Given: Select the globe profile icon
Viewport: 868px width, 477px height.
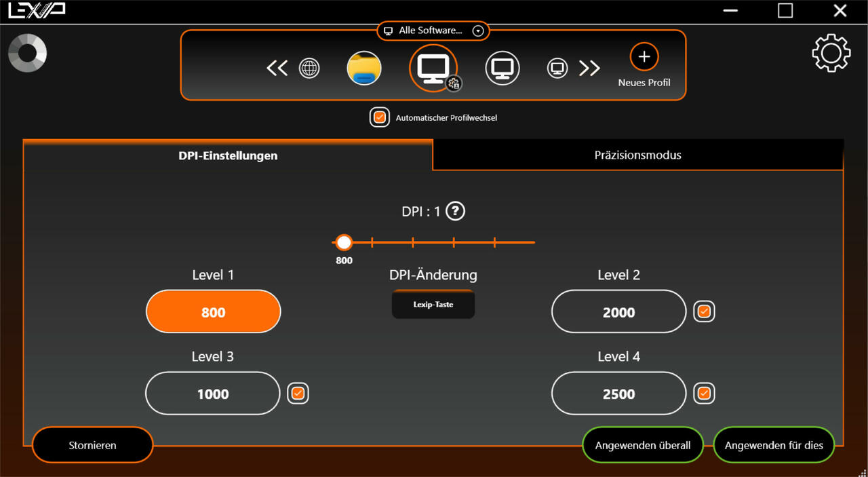Looking at the screenshot, I should 309,68.
